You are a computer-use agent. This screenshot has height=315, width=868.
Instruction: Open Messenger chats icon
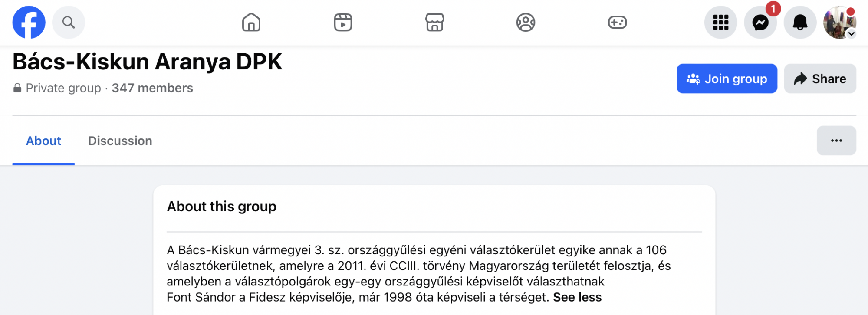[x=760, y=22]
